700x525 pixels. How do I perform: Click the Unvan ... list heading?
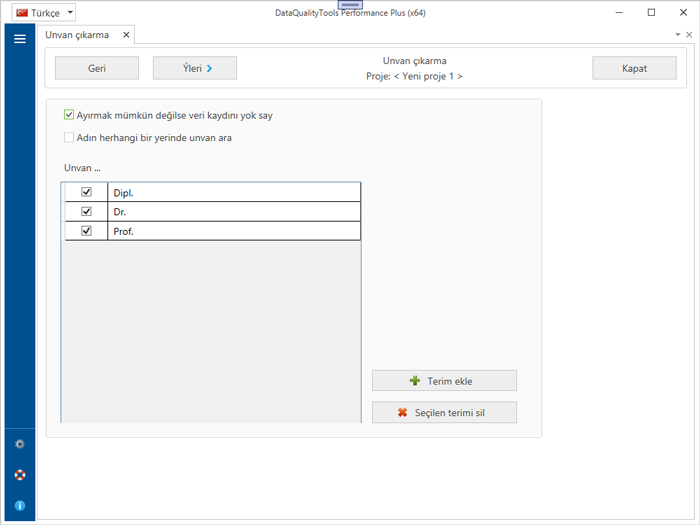[82, 168]
